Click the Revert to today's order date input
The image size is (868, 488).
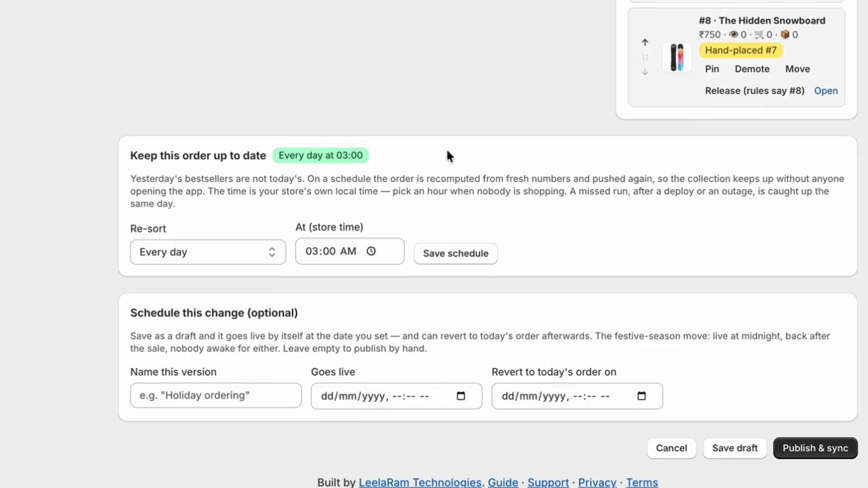pyautogui.click(x=577, y=396)
